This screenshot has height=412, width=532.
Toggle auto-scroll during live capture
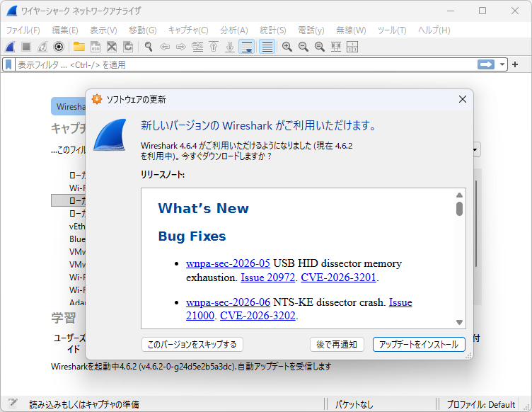click(x=247, y=47)
